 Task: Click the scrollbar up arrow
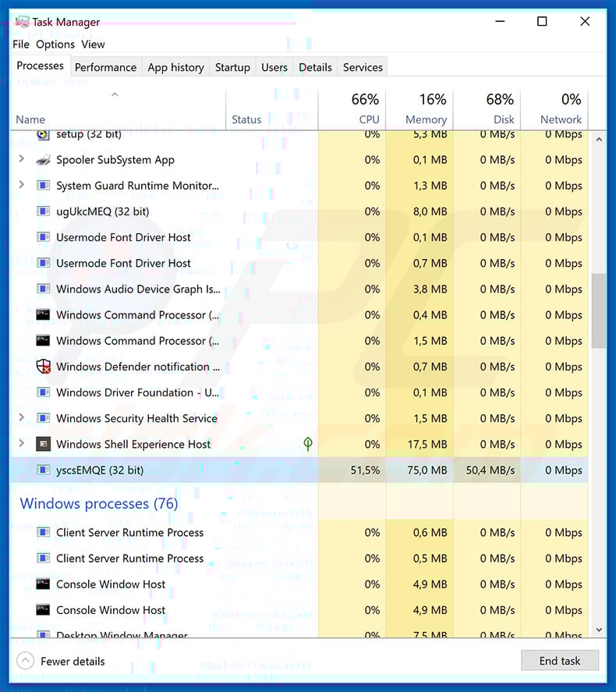pyautogui.click(x=598, y=140)
